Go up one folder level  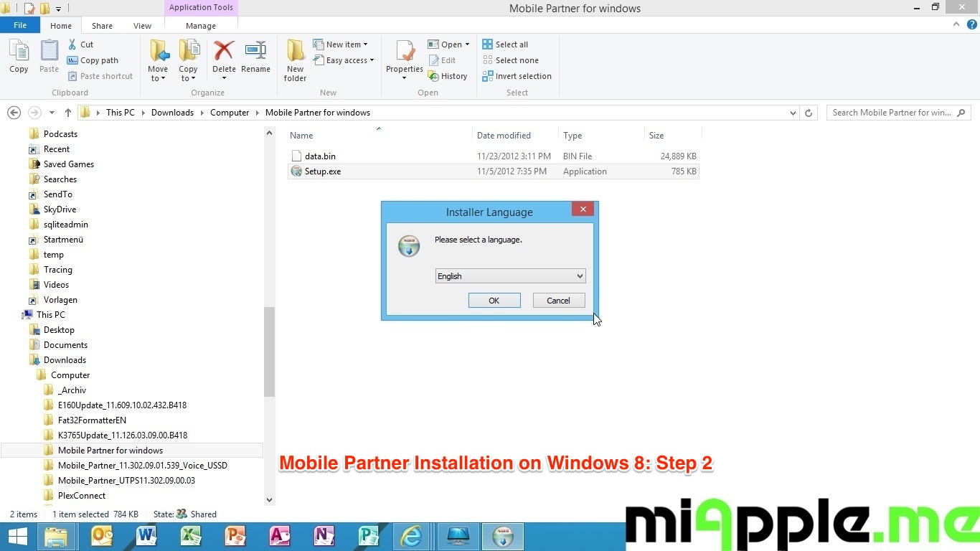[x=68, y=113]
